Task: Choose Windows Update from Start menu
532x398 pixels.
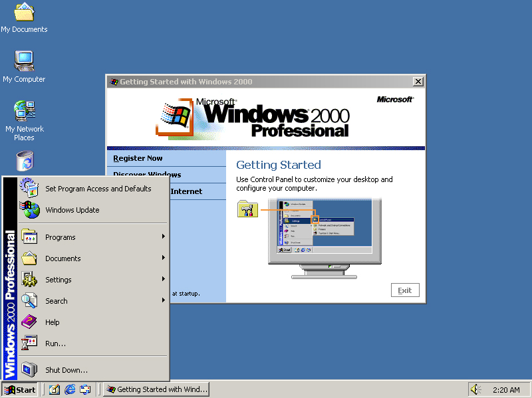Action: point(93,210)
